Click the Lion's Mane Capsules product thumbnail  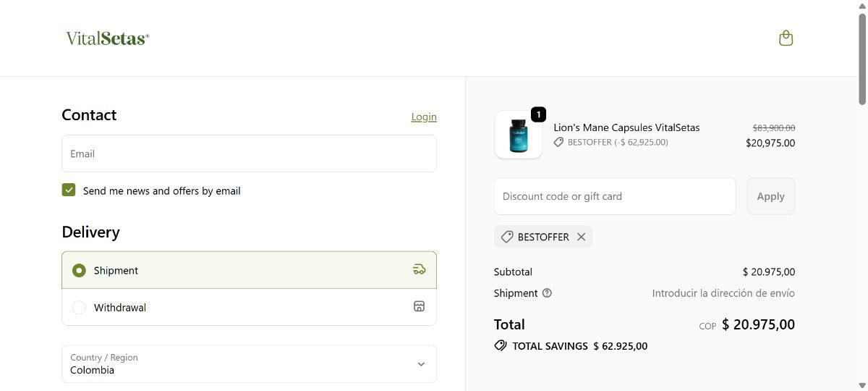tap(518, 135)
